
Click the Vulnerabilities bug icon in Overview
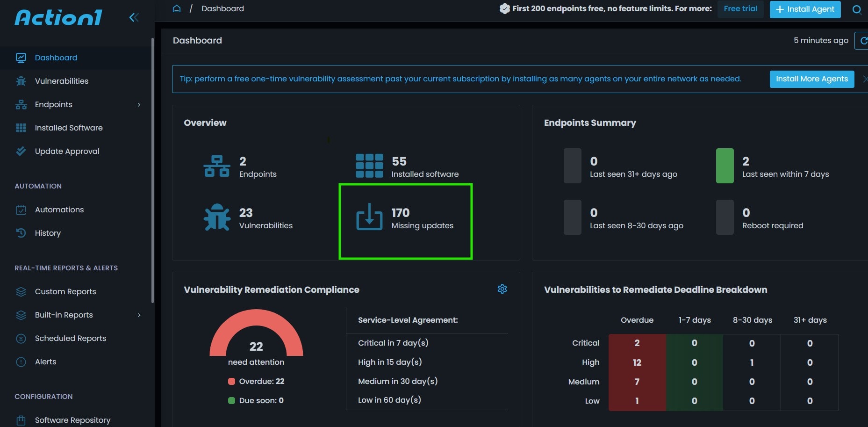(217, 217)
